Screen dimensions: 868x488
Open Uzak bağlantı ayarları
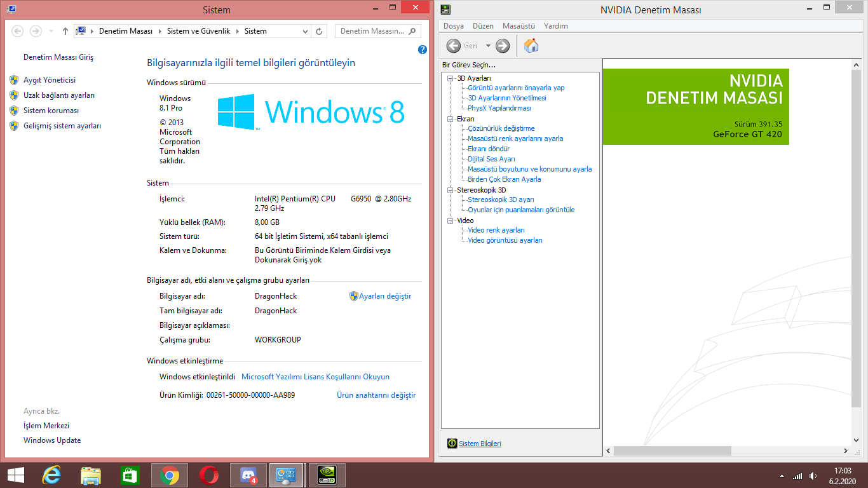[x=59, y=95]
